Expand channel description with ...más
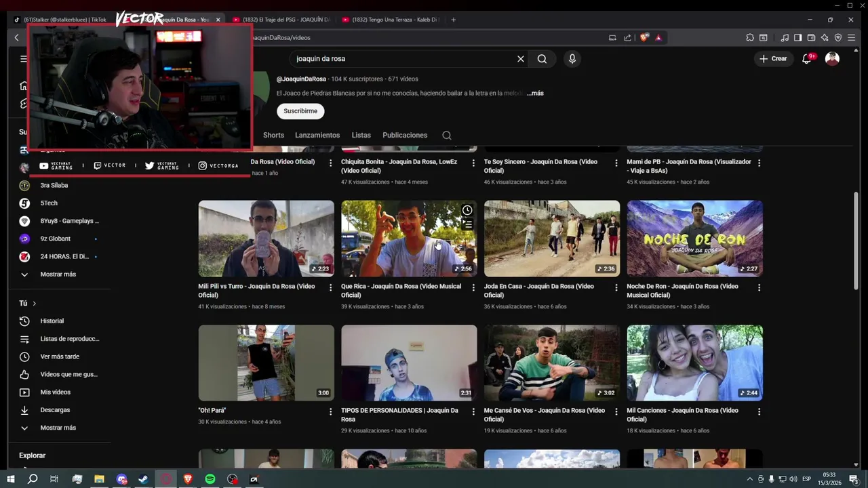This screenshot has width=868, height=488. [535, 94]
